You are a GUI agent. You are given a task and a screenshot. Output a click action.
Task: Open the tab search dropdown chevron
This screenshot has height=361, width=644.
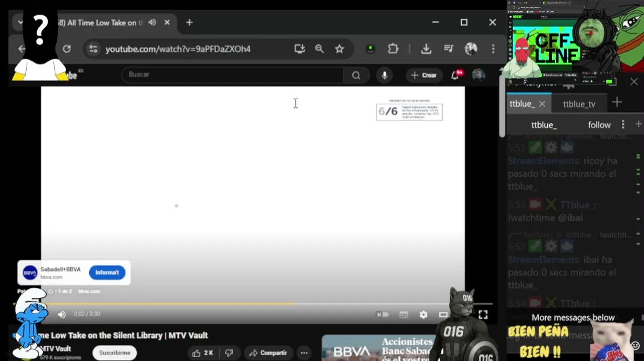click(20, 23)
